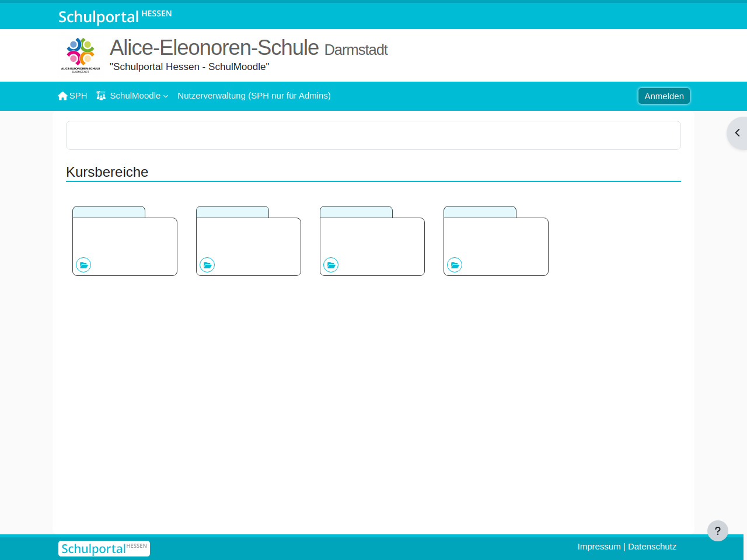Click the SchulMoodle people icon in navbar
The height and width of the screenshot is (560, 747).
(101, 96)
